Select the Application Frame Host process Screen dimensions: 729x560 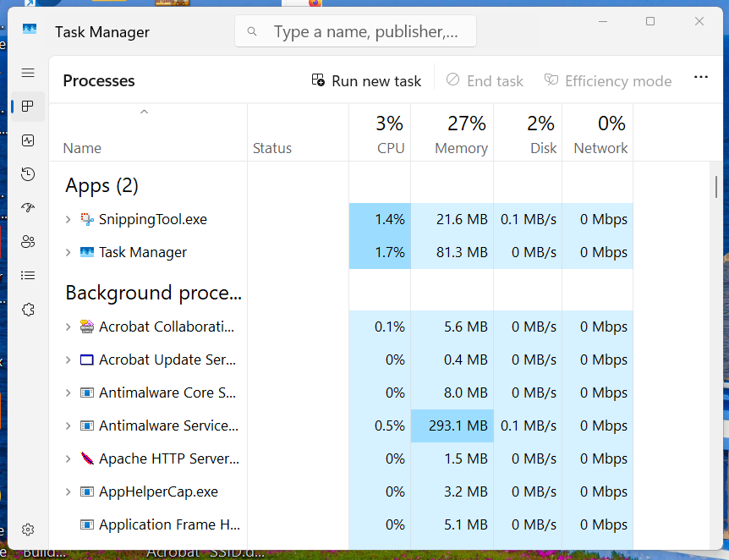point(169,525)
